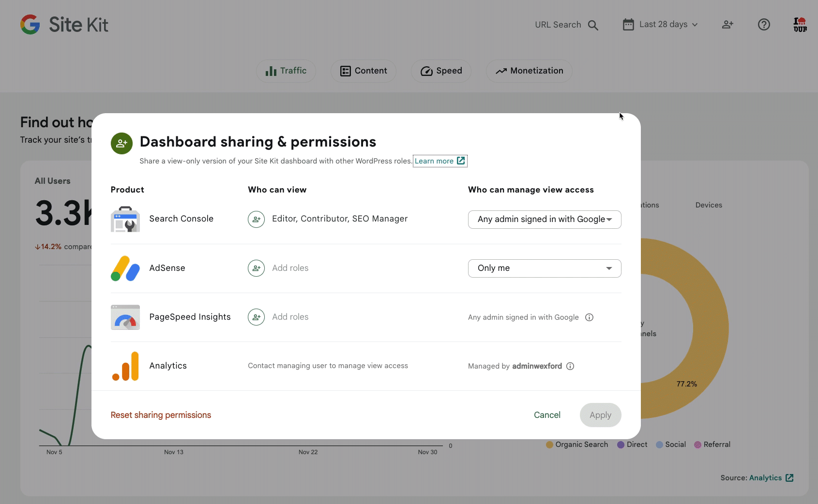818x504 pixels.
Task: Click the PageSpeed Insights product icon
Action: 125,317
